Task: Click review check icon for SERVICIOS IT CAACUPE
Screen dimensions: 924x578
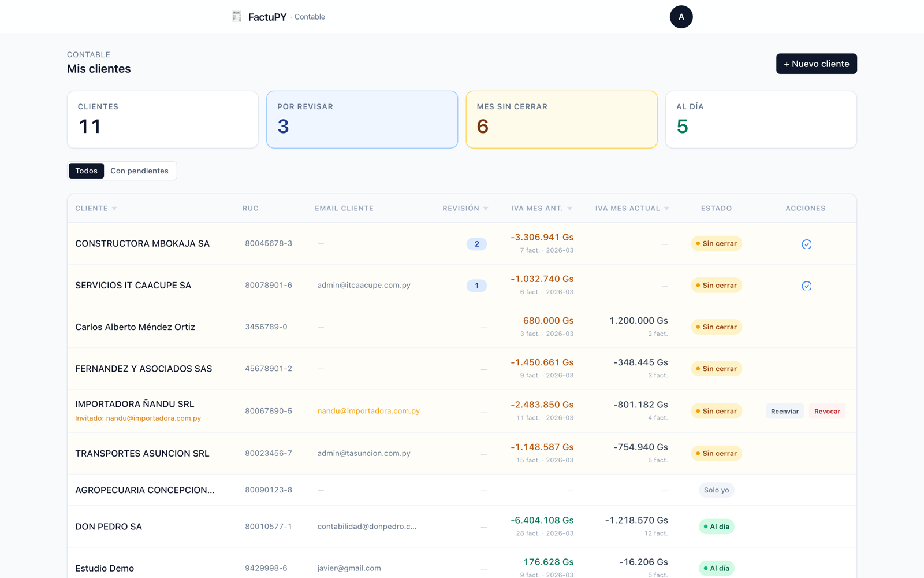Action: (806, 286)
